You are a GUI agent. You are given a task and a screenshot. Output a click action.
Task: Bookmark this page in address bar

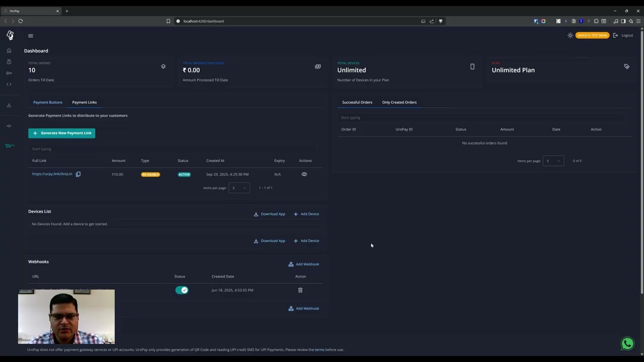click(169, 21)
